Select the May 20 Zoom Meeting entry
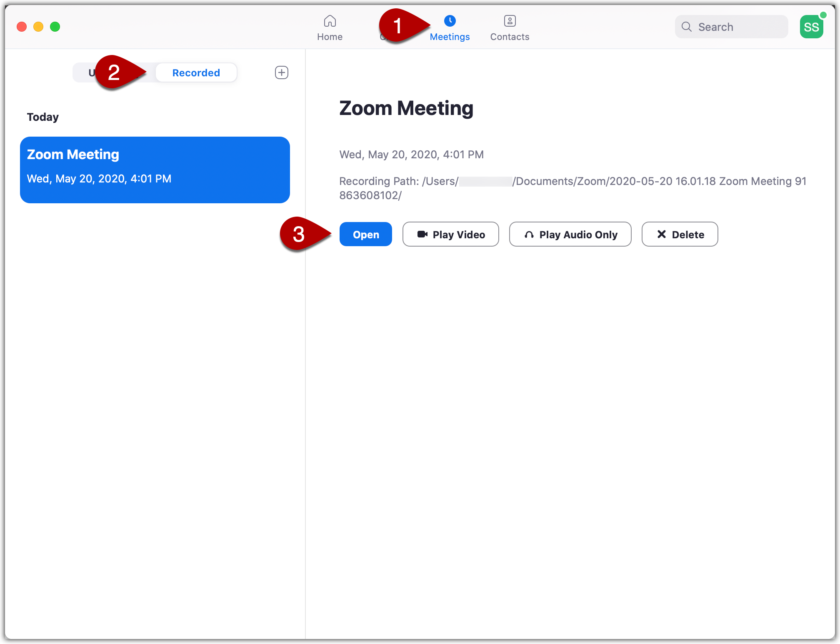The width and height of the screenshot is (840, 644). (x=155, y=169)
